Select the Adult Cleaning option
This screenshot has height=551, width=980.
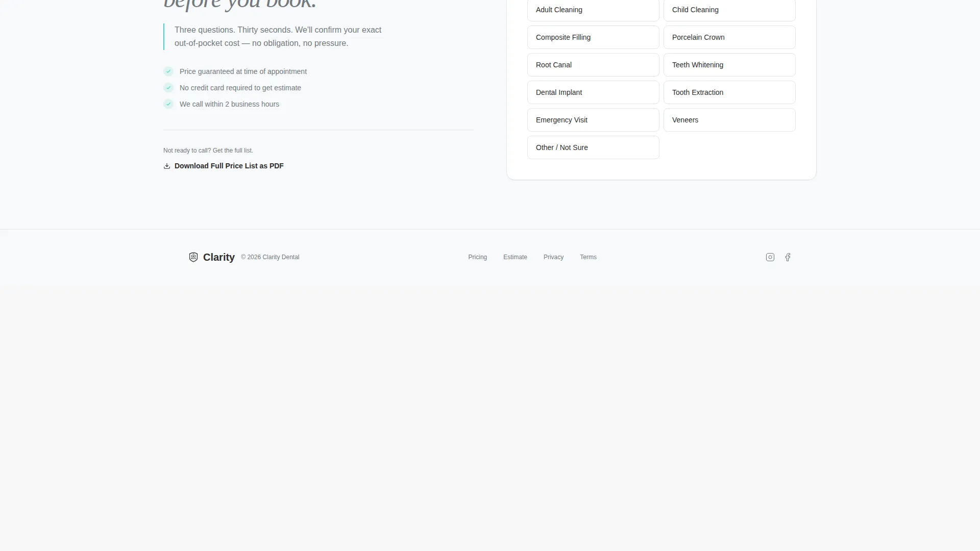click(593, 10)
